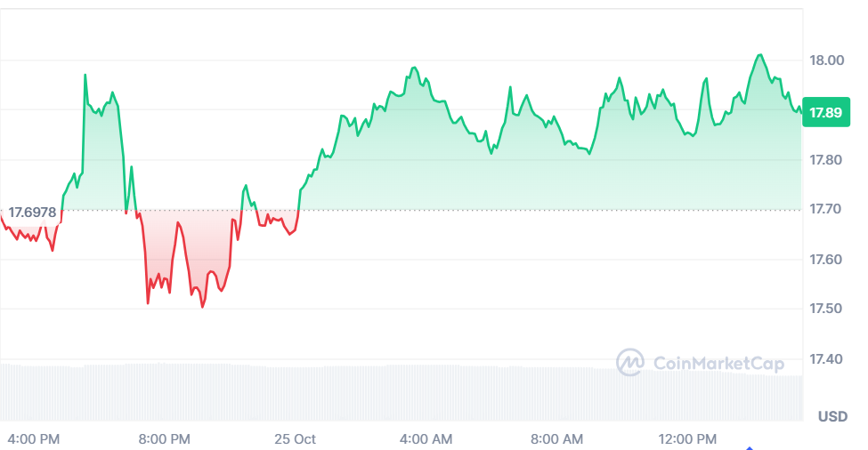
Task: Click the 17.60 price axis label
Action: click(826, 260)
